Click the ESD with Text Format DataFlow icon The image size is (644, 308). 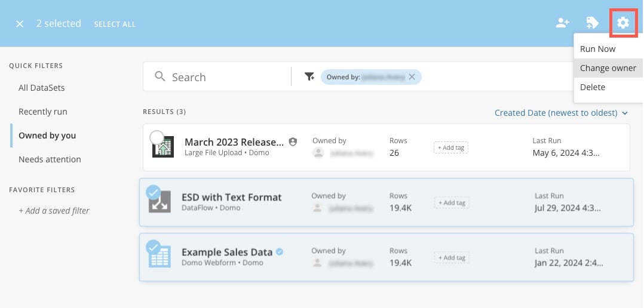(x=160, y=202)
